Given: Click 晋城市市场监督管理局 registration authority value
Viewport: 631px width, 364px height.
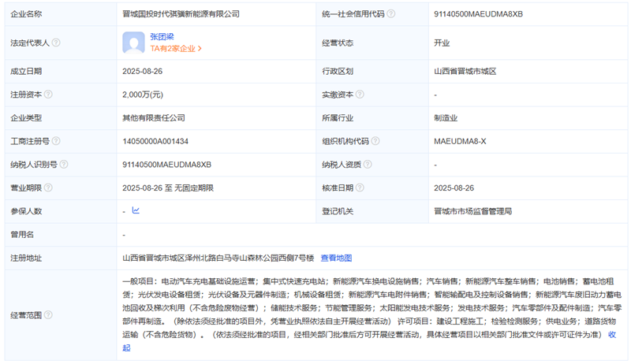Looking at the screenshot, I should [x=473, y=211].
